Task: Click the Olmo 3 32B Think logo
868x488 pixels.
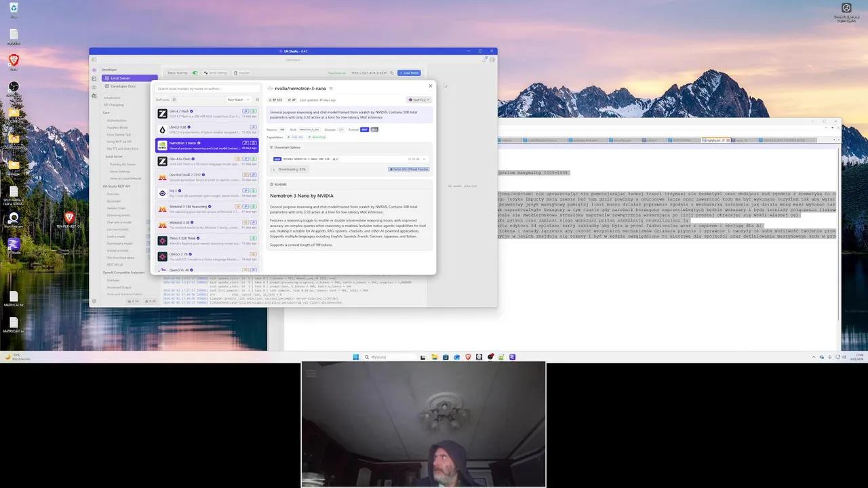Action: coord(163,241)
